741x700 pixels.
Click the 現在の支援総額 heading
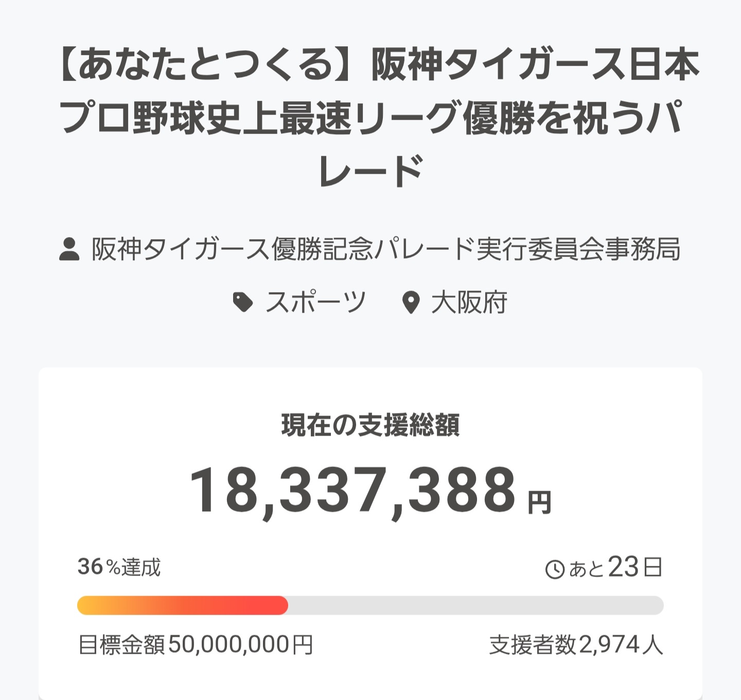pyautogui.click(x=370, y=425)
